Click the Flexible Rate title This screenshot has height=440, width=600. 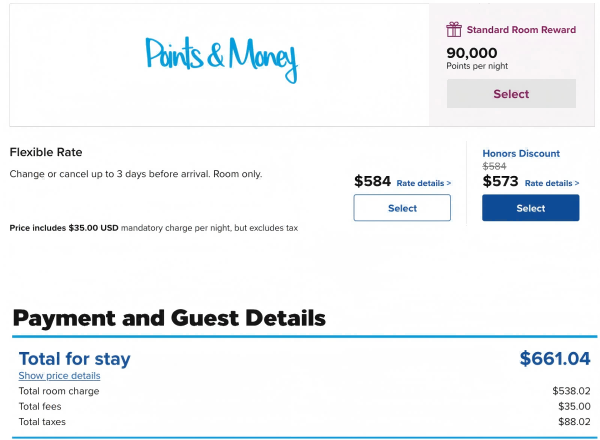(46, 152)
